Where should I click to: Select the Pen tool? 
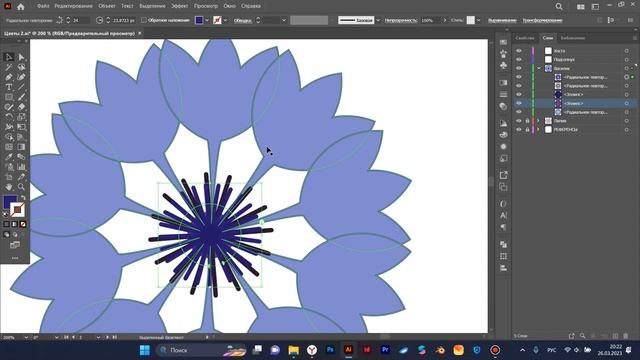(x=9, y=77)
